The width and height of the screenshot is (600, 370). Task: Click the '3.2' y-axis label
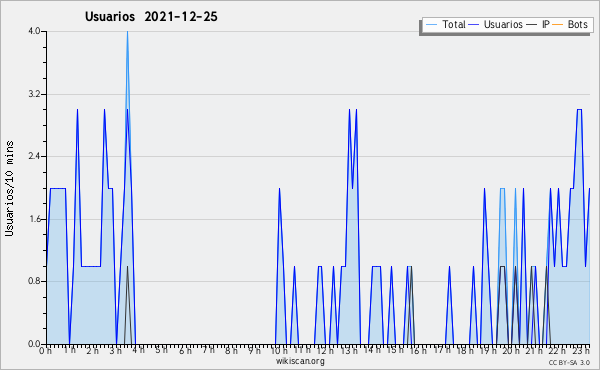click(x=34, y=94)
